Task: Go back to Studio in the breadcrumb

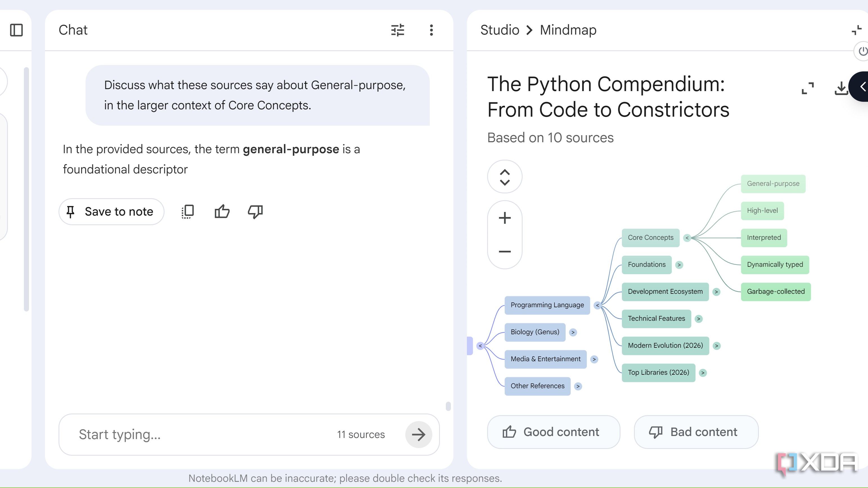Action: tap(500, 30)
